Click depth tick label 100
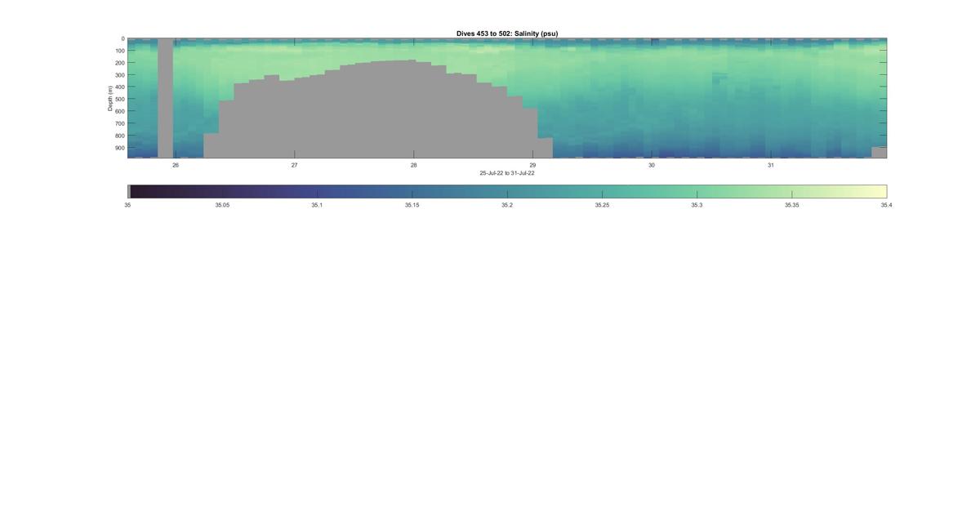This screenshot has width=980, height=508. [119, 51]
